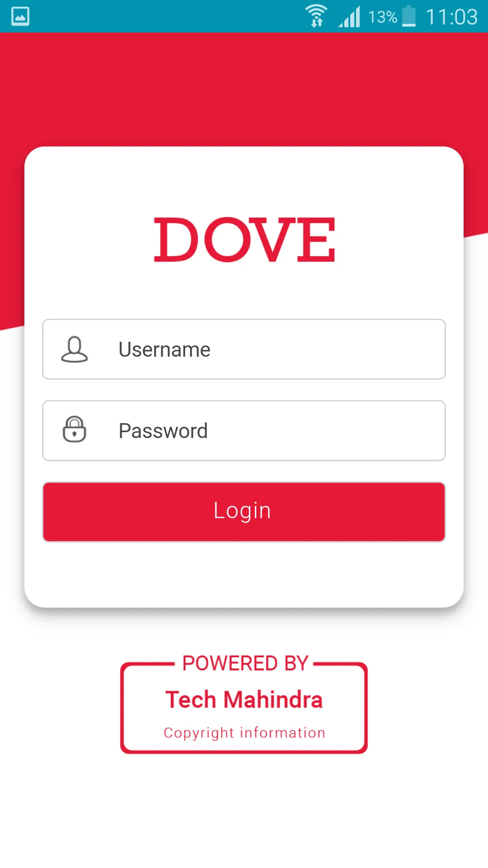Tap the Tech Mahindra logo text

tap(244, 699)
